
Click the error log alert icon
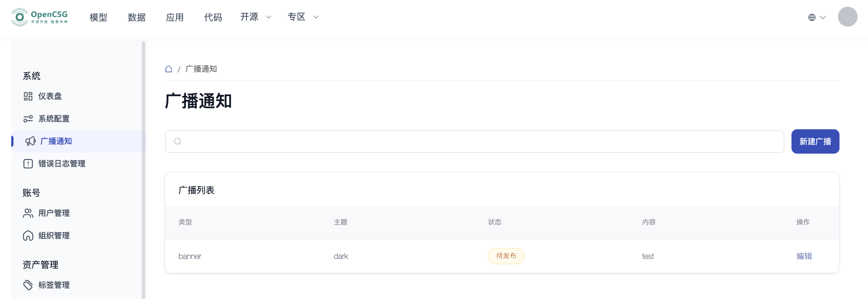pos(28,164)
